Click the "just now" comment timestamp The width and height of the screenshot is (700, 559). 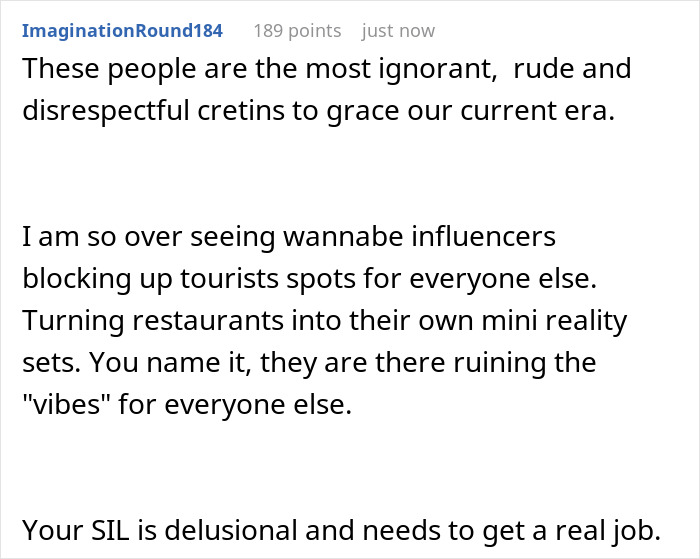398,31
